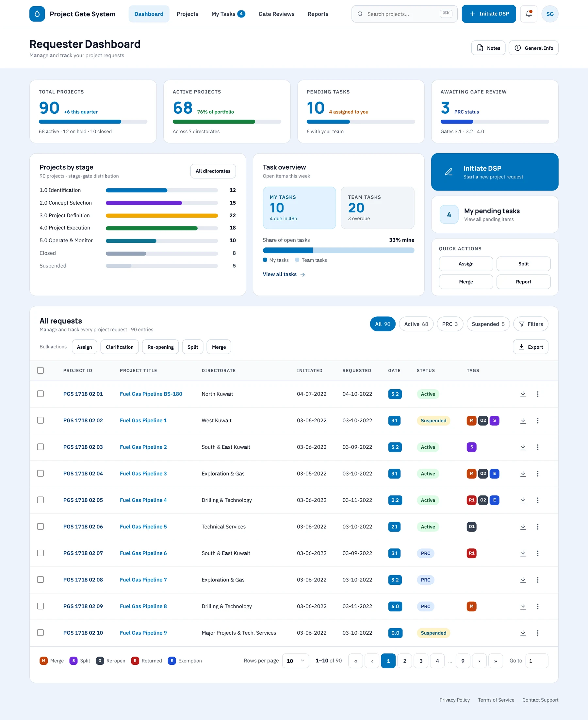Open the SG user avatar menu
This screenshot has width=588, height=720.
pyautogui.click(x=550, y=14)
